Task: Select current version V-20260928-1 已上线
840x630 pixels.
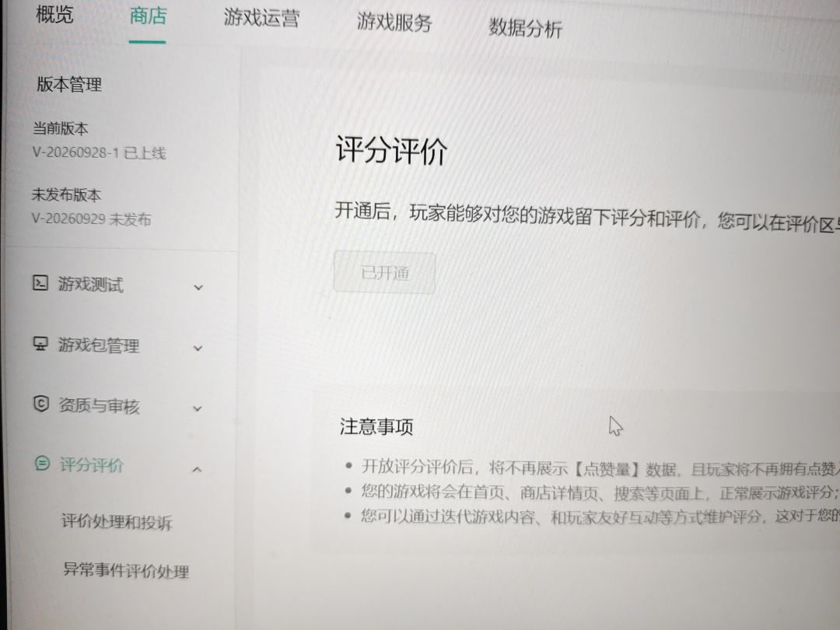Action: tap(99, 152)
